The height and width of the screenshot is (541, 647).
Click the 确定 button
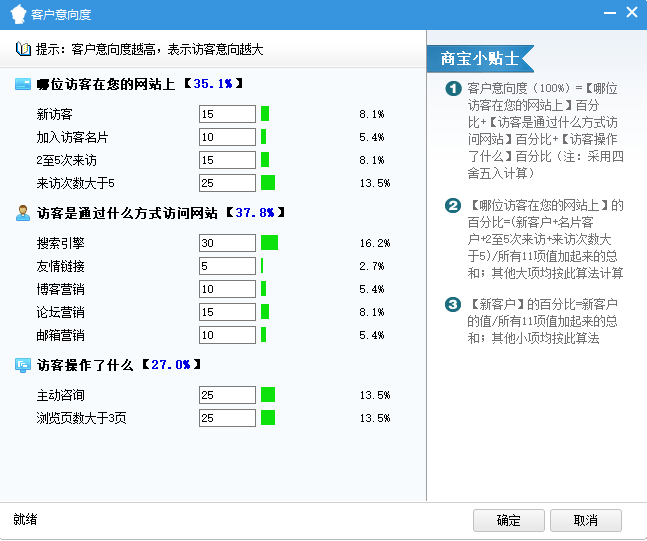pos(508,520)
